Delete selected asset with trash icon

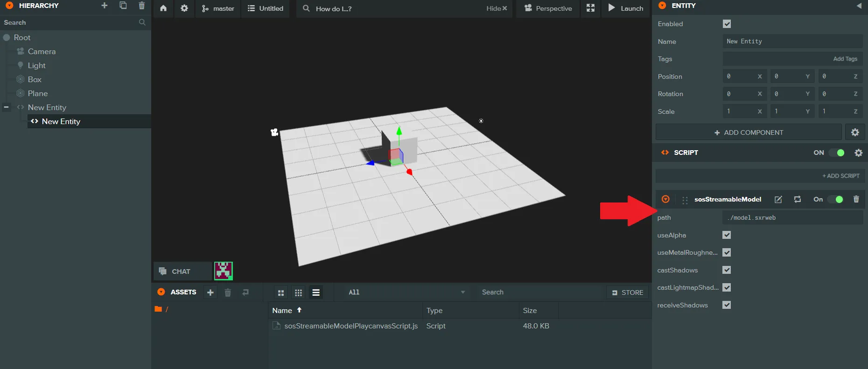(228, 292)
